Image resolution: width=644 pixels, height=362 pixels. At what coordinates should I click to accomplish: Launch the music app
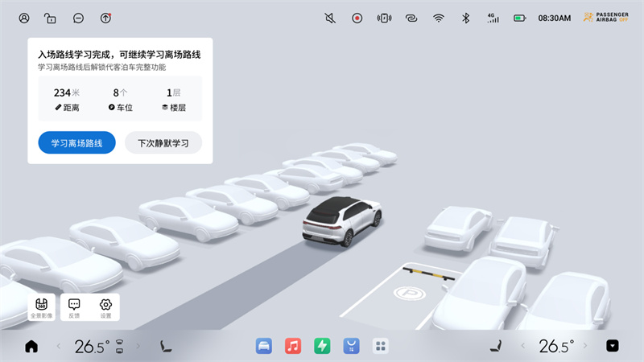tap(293, 346)
